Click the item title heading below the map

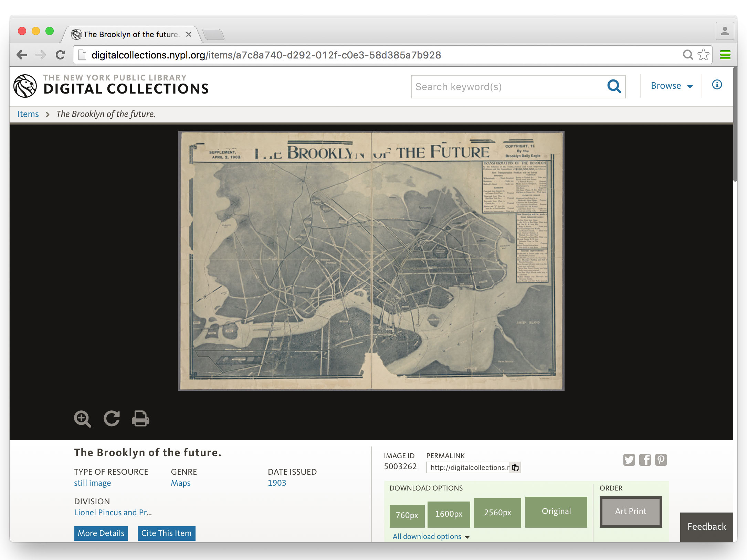click(x=148, y=453)
